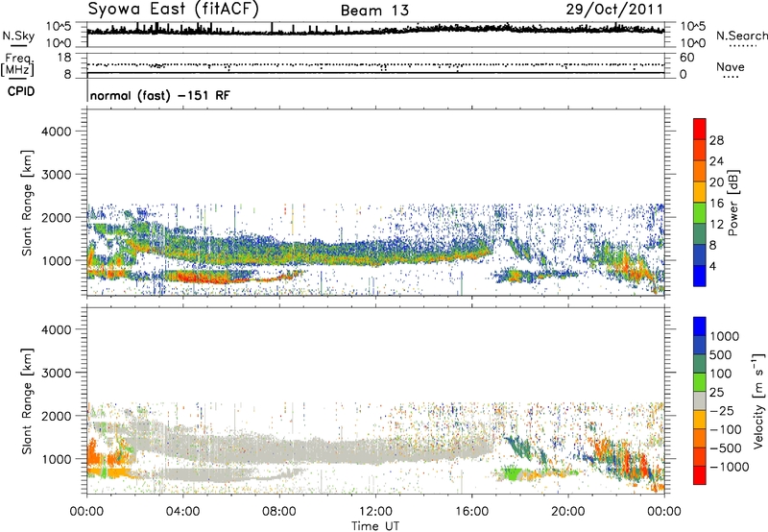Select the light green 12–16 dB Power swatch
The width and height of the screenshot is (768, 532).
coord(700,213)
